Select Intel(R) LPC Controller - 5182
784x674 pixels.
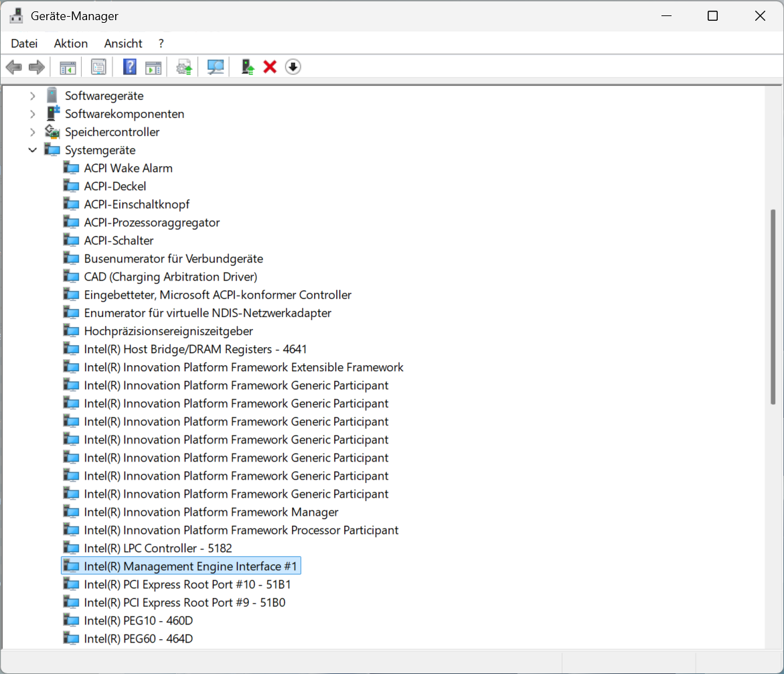pos(157,549)
